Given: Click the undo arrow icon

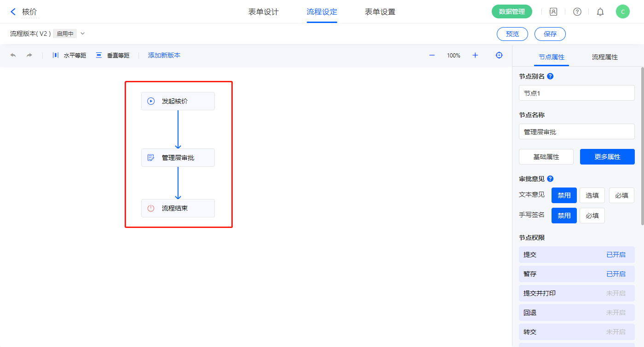Looking at the screenshot, I should pyautogui.click(x=13, y=55).
